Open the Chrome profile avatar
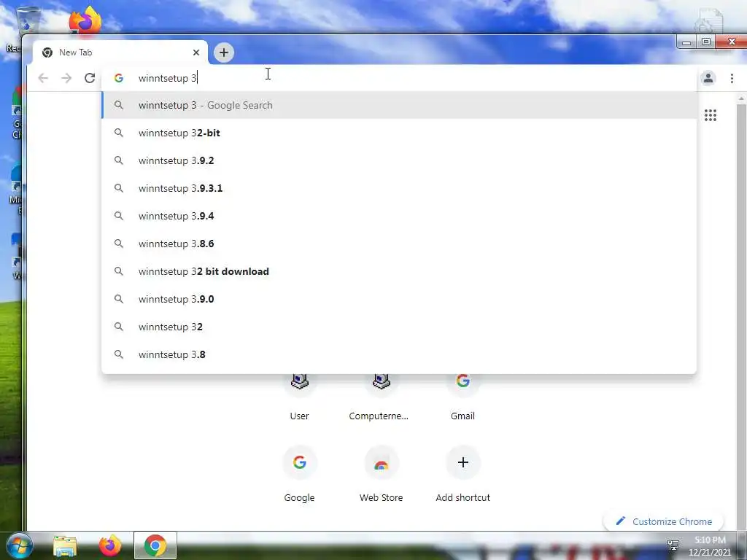This screenshot has height=560, width=747. (x=708, y=78)
